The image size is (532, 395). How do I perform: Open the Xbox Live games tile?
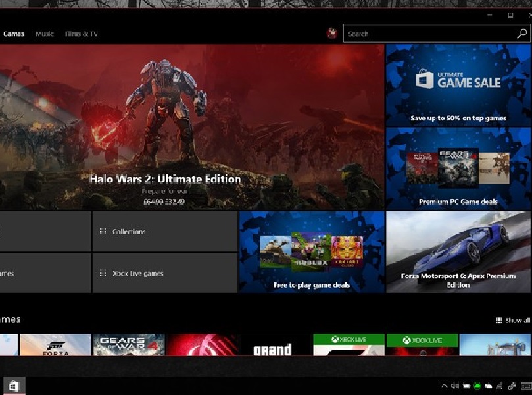coord(165,273)
